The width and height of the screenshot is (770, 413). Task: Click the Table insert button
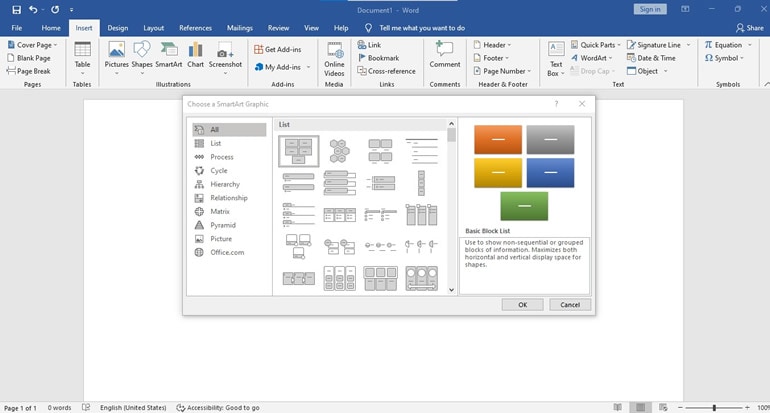coord(82,58)
